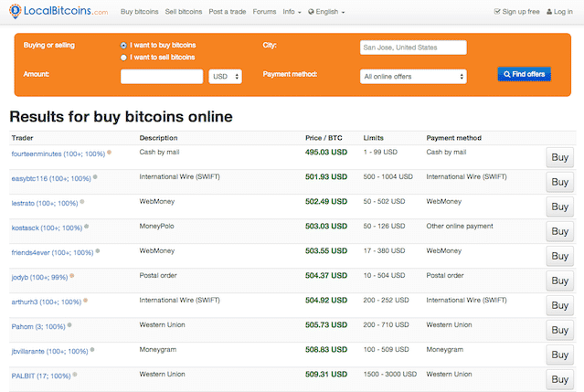584x392 pixels.
Task: Open trader fourteenminutes profile
Action: coord(58,154)
